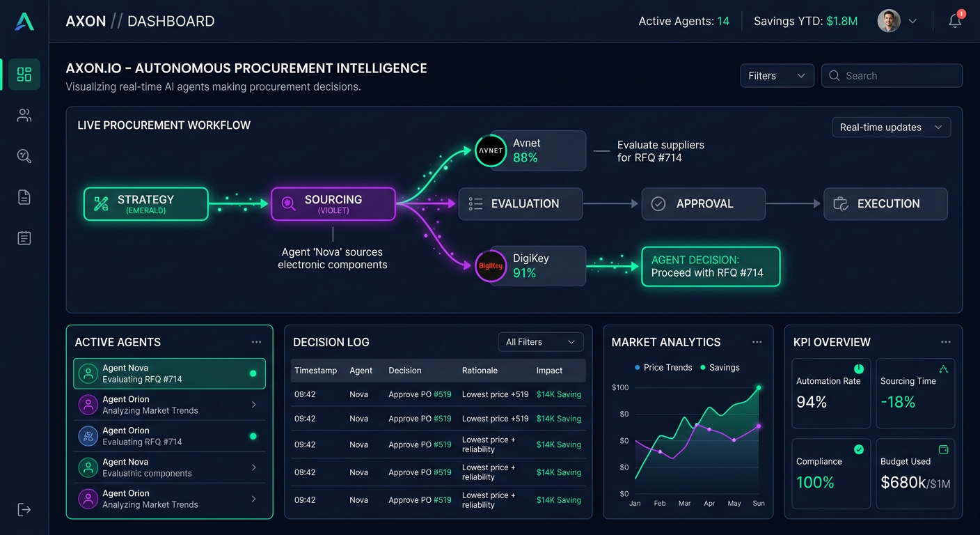Screen dimensions: 980x535
Task: Open the All Filters dropdown in Decision Log
Action: click(x=541, y=342)
